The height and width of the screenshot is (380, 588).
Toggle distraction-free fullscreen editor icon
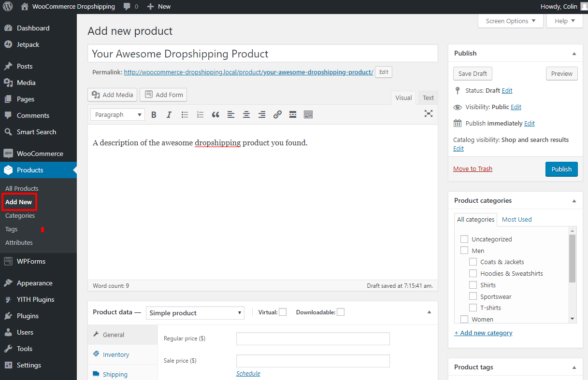(428, 114)
